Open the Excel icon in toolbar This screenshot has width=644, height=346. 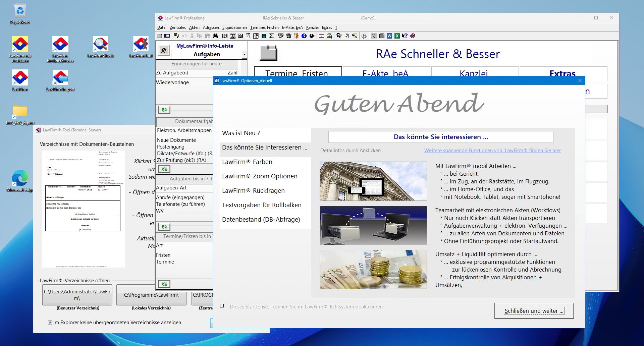tap(397, 36)
